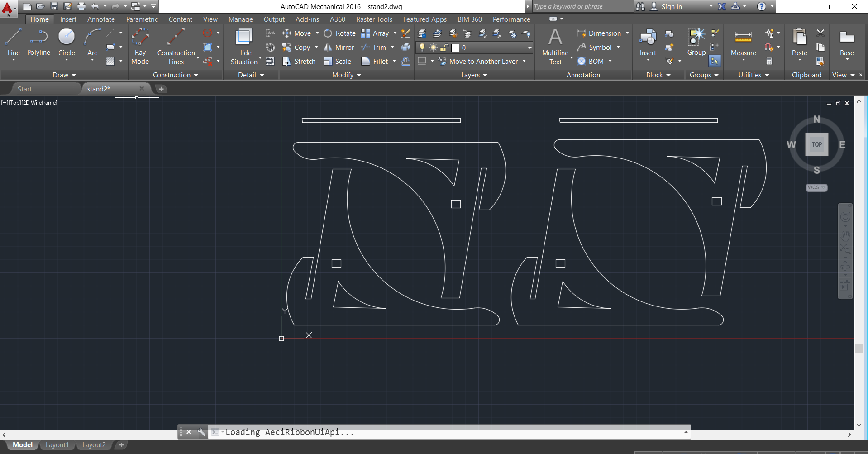Open the layer name dropdown

pyautogui.click(x=529, y=48)
